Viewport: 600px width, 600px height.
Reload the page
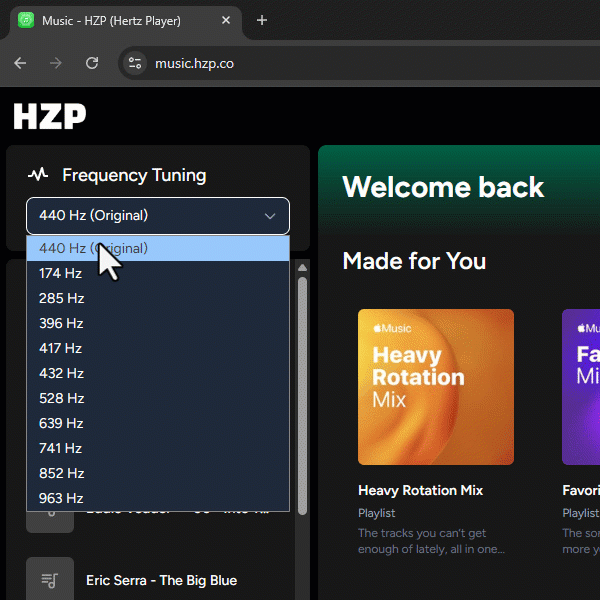pyautogui.click(x=92, y=63)
